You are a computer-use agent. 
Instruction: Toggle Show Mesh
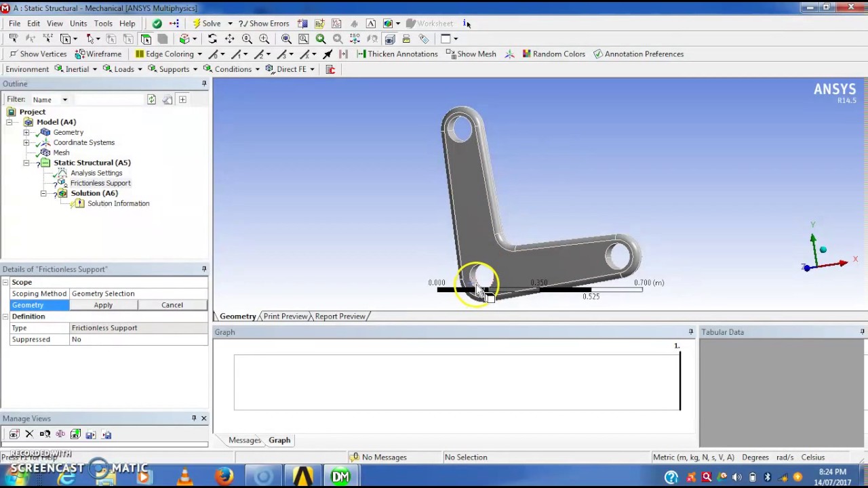471,54
